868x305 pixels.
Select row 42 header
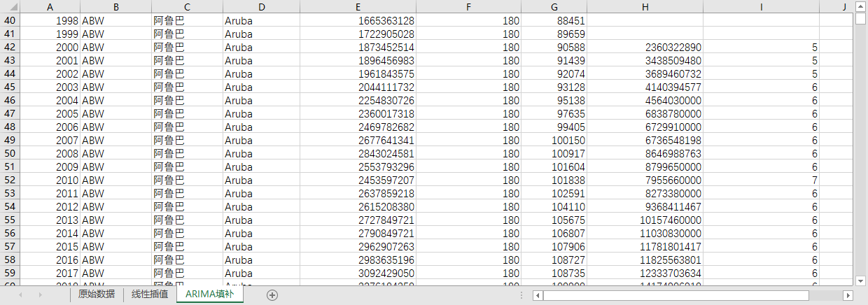tap(10, 48)
